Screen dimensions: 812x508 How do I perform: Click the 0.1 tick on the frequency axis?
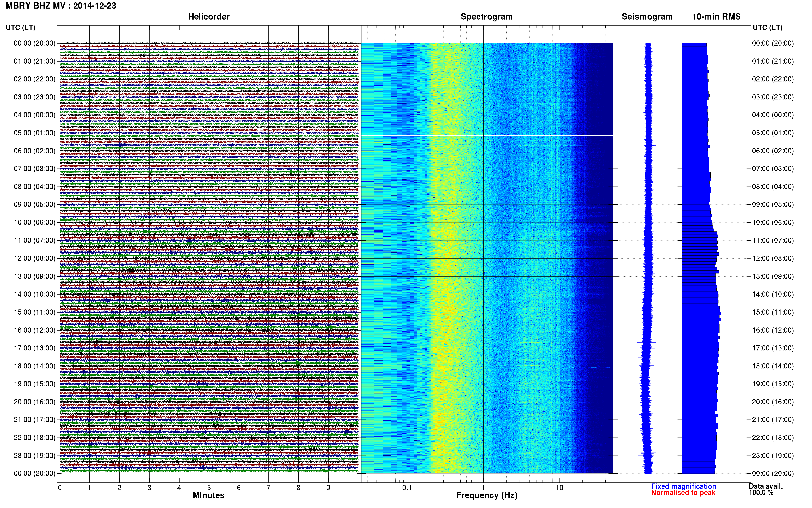[407, 488]
